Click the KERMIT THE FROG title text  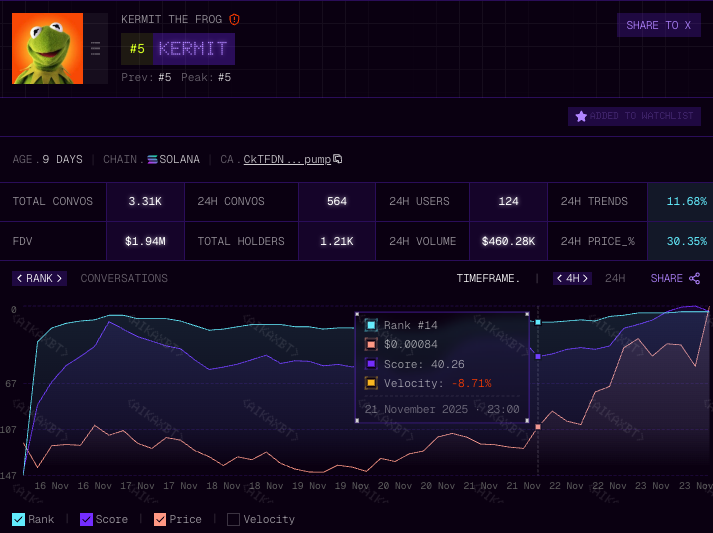171,20
